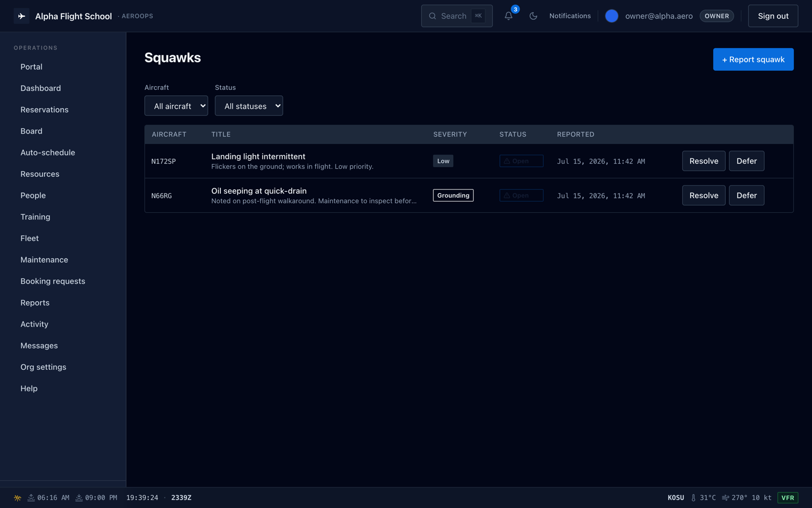
Task: Open the All aircraft dropdown
Action: (x=176, y=106)
